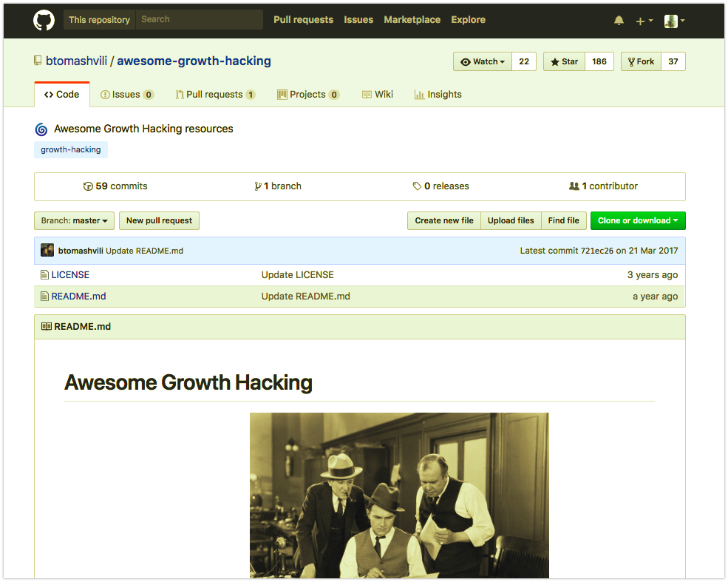The height and width of the screenshot is (582, 728).
Task: Switch to the Issues tab
Action: pos(127,94)
